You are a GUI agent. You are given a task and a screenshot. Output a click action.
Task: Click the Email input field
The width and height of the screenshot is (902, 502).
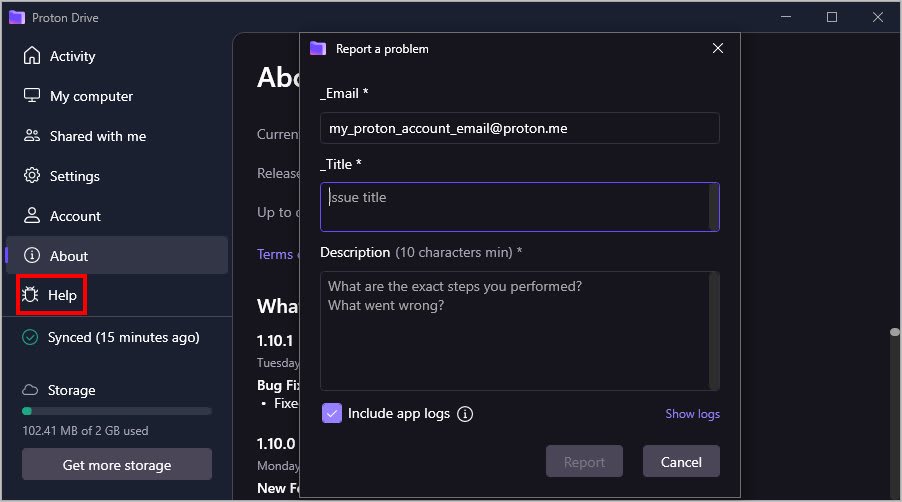[x=519, y=128]
